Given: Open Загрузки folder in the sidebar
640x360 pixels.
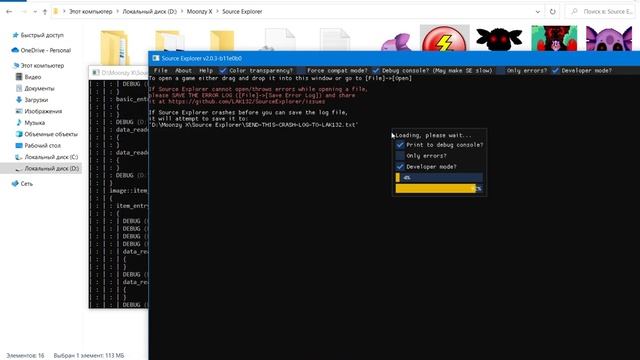Looking at the screenshot, I should click(36, 100).
